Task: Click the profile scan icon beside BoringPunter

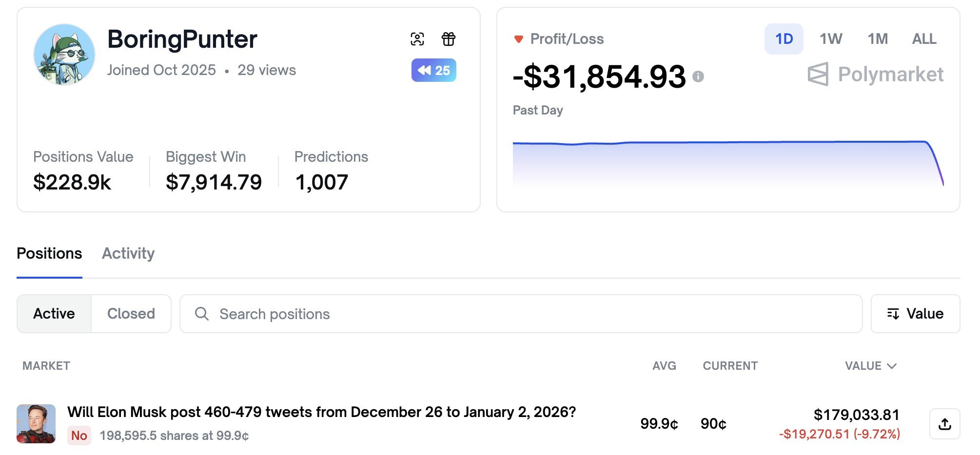Action: [x=417, y=39]
